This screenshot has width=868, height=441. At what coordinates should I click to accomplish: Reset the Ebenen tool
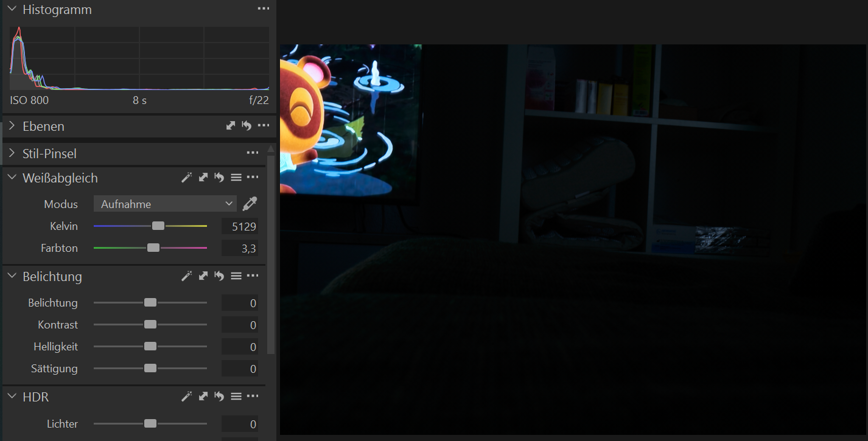pos(247,126)
